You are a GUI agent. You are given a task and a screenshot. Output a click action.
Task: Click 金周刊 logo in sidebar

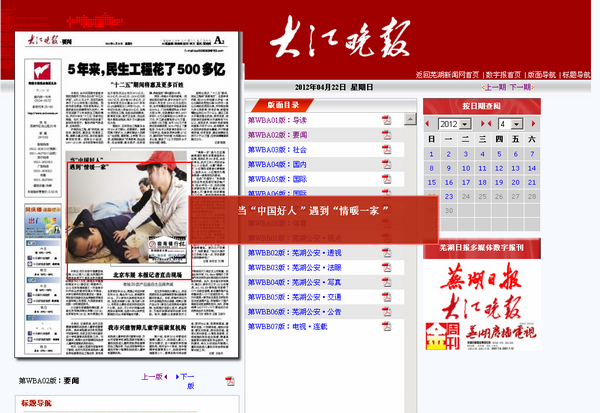click(x=443, y=336)
